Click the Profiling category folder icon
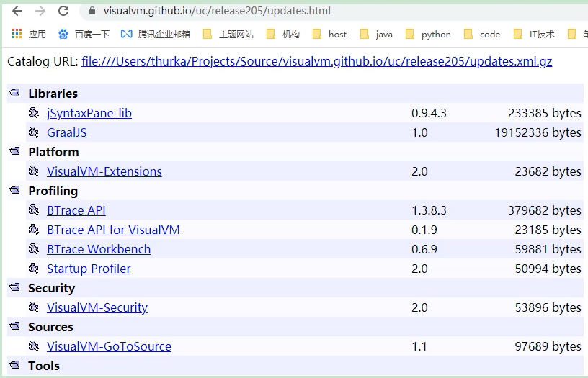Image resolution: width=588 pixels, height=378 pixels. pyautogui.click(x=14, y=190)
